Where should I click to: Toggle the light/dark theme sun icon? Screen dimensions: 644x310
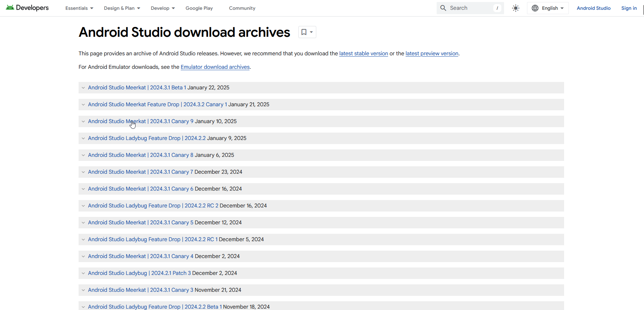coord(516,8)
